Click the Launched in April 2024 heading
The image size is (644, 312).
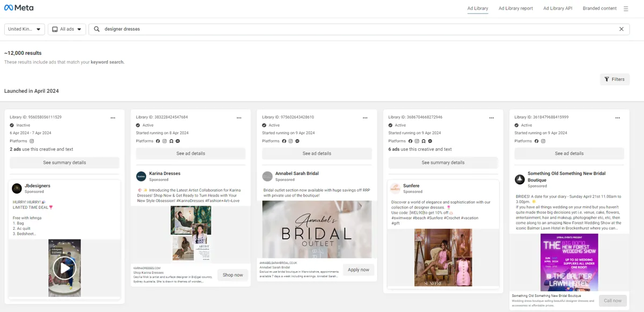tap(32, 91)
